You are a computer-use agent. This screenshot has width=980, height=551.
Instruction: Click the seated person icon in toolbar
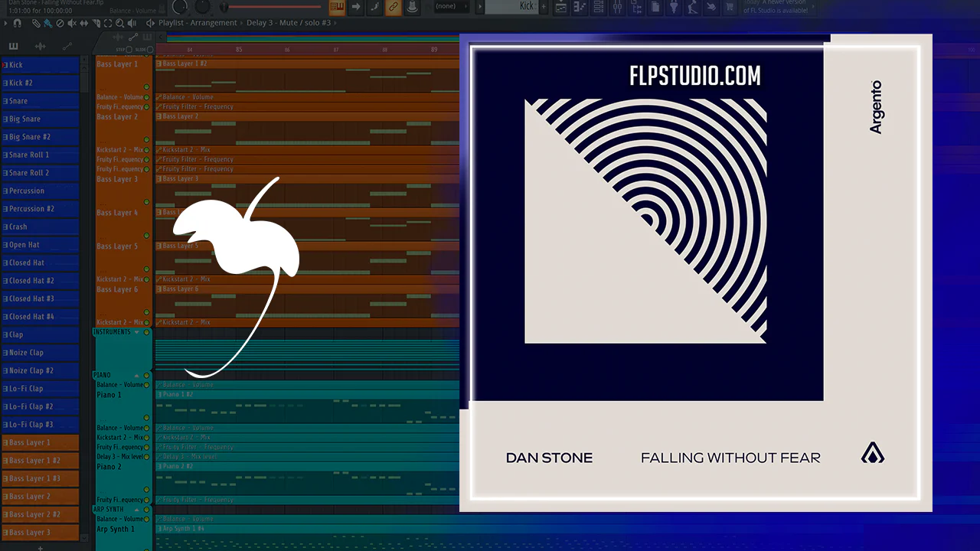(x=693, y=7)
